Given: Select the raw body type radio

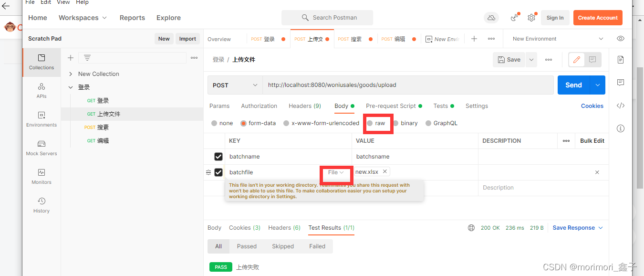Looking at the screenshot, I should pyautogui.click(x=370, y=123).
